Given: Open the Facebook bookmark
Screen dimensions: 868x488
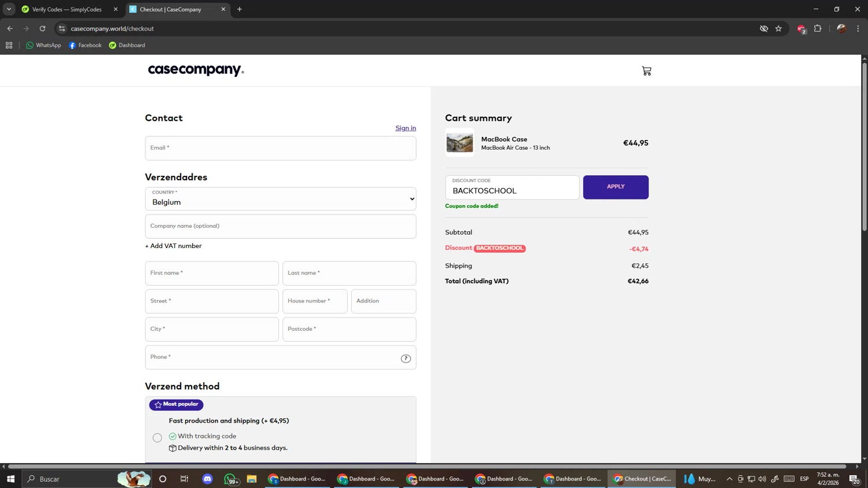Looking at the screenshot, I should coord(85,45).
